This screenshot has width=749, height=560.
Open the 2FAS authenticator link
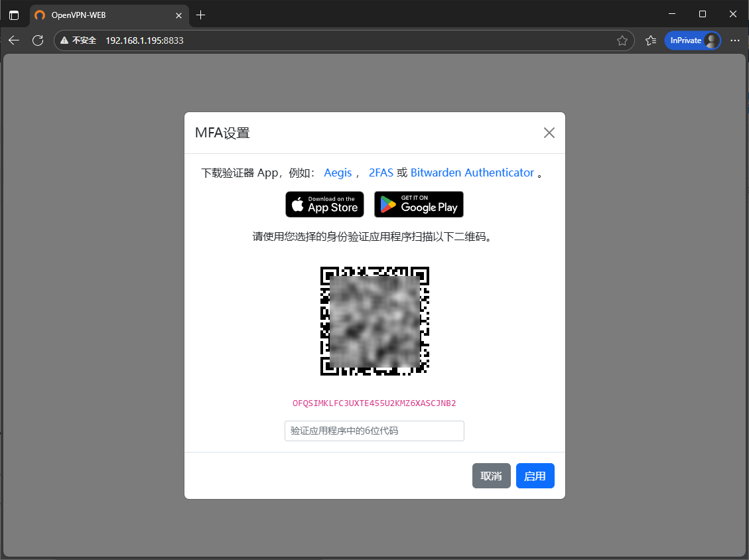(381, 173)
